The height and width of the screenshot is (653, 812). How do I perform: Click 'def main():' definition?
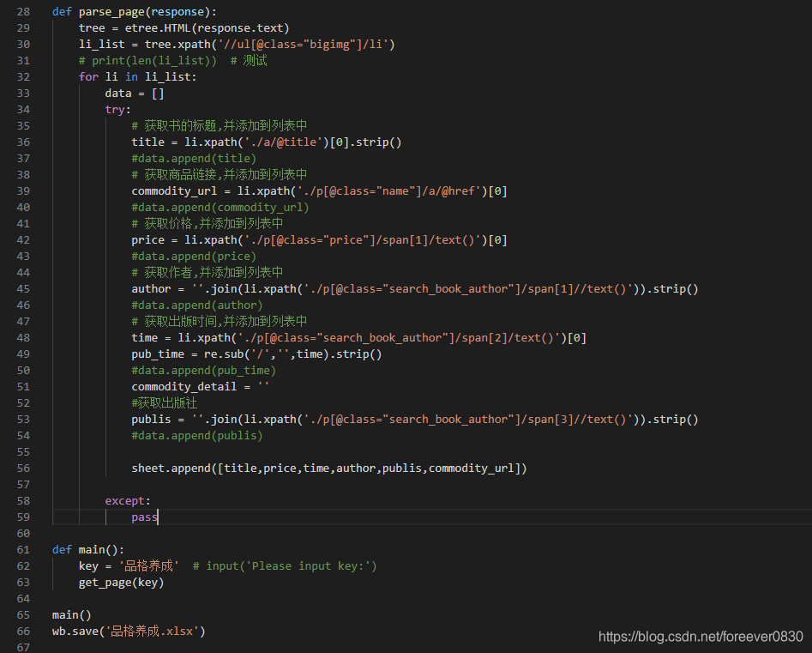[x=88, y=549]
